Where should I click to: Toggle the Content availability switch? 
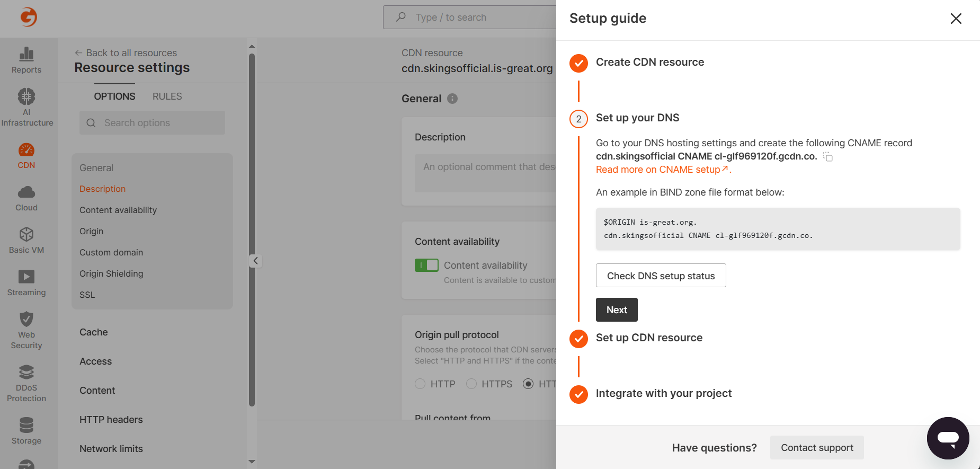[426, 265]
